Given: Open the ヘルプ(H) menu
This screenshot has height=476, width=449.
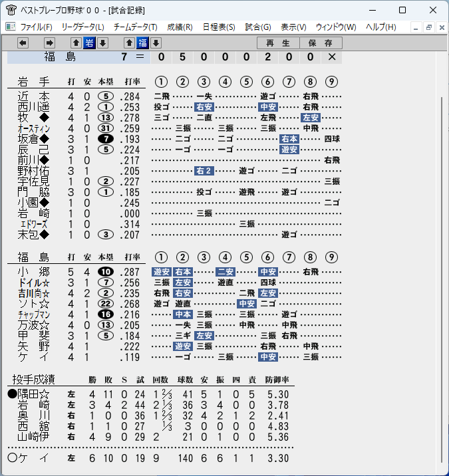Looking at the screenshot, I should [x=381, y=27].
